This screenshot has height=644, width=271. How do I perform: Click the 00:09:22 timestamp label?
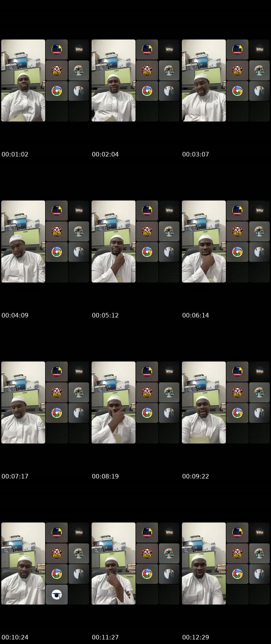coord(196,476)
